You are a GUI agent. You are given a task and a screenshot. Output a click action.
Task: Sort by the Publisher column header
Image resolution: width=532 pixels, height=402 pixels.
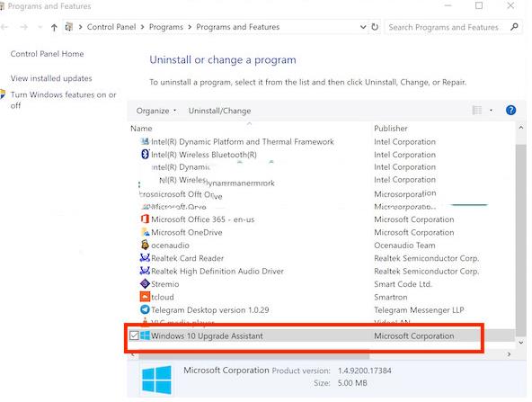pos(391,129)
